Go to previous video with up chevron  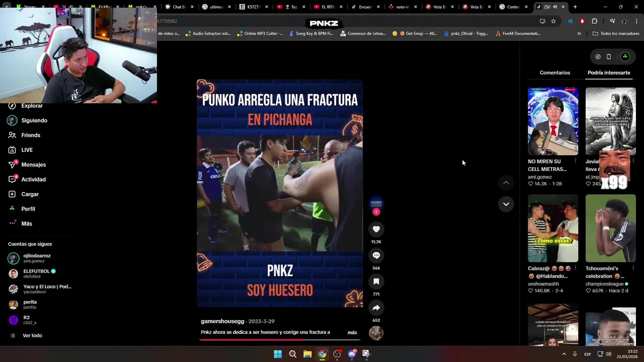pos(506,183)
